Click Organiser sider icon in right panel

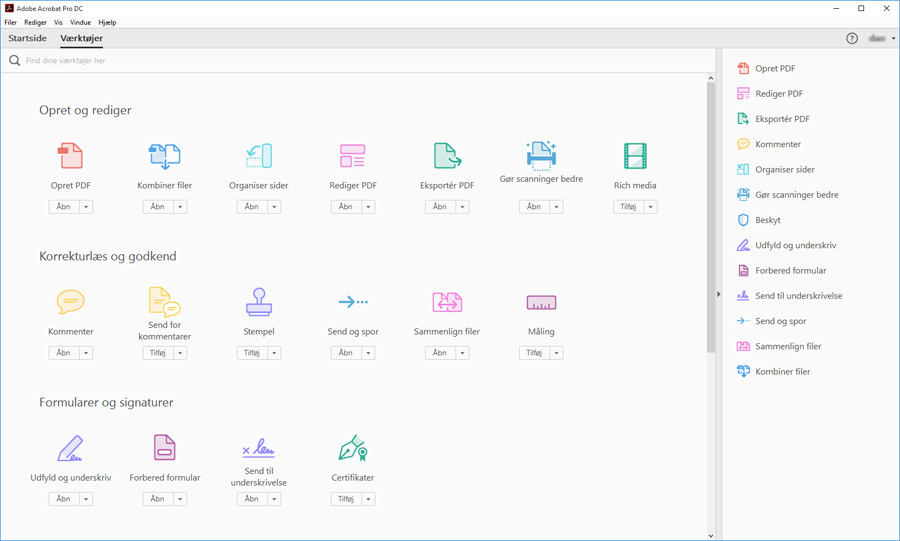[x=743, y=169]
